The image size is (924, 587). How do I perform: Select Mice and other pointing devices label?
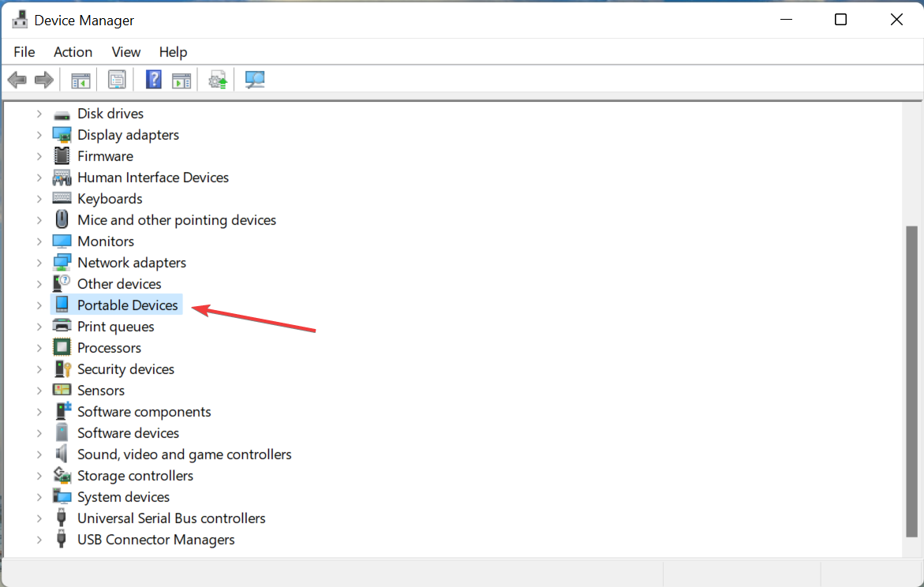(177, 220)
